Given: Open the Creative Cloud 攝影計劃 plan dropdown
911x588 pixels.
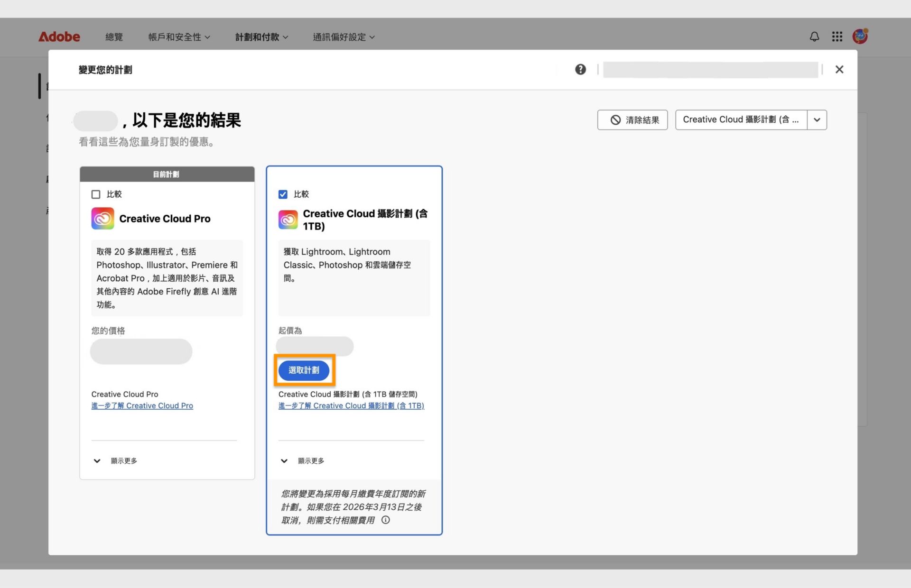Looking at the screenshot, I should 817,119.
